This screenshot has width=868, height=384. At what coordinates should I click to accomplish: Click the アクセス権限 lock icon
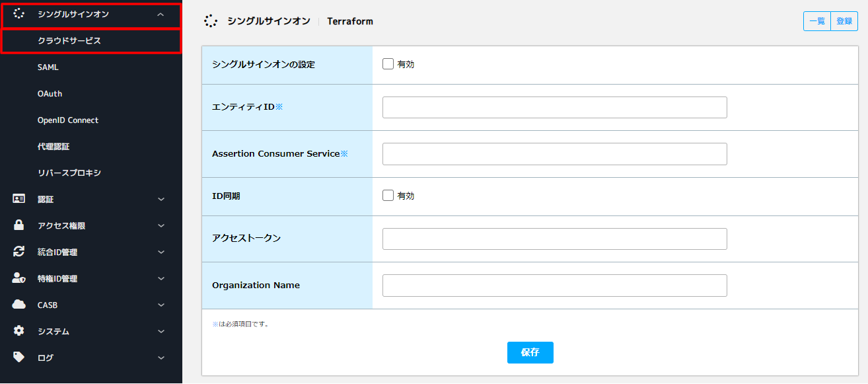click(x=19, y=225)
